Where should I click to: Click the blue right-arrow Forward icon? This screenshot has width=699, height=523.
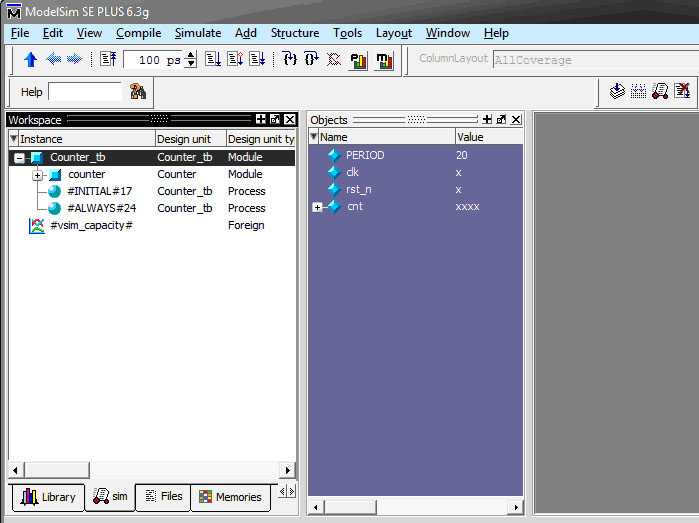click(x=74, y=59)
